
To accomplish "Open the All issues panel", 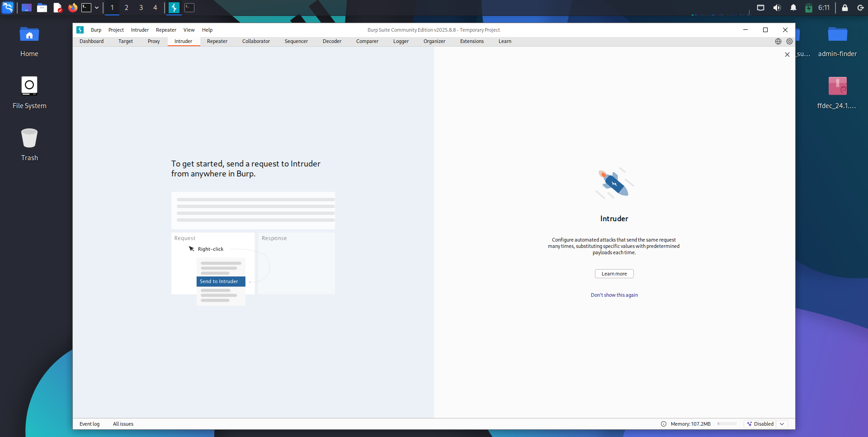I will 123,424.
